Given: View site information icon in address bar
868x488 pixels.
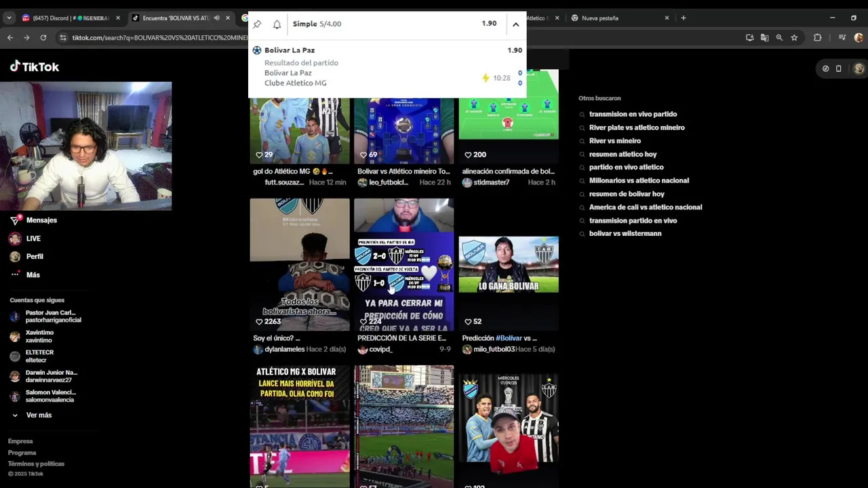Looking at the screenshot, I should click(64, 37).
